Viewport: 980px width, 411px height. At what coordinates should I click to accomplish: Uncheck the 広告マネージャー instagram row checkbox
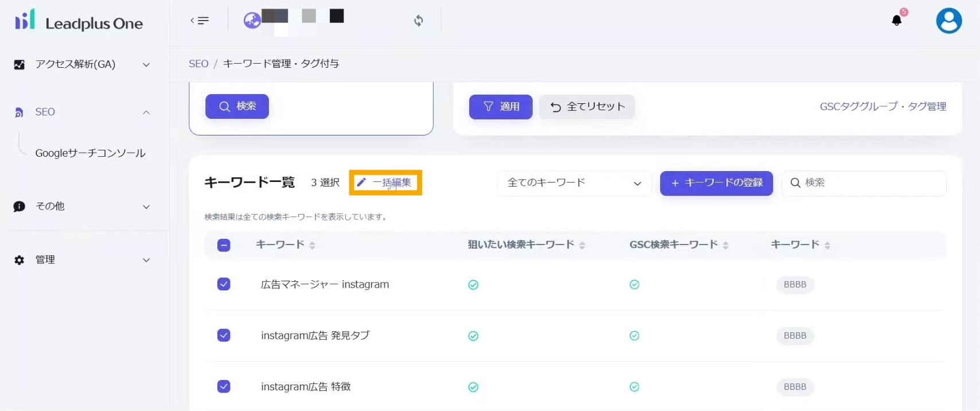[224, 284]
